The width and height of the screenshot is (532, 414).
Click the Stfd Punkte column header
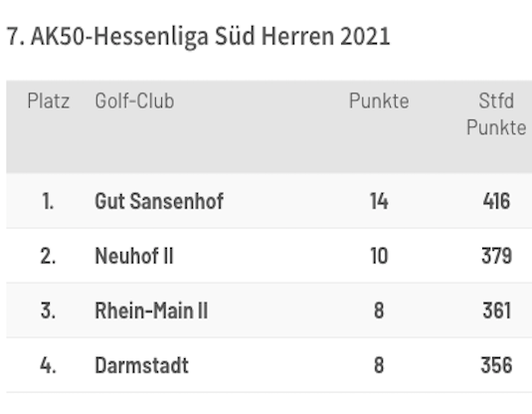click(496, 114)
